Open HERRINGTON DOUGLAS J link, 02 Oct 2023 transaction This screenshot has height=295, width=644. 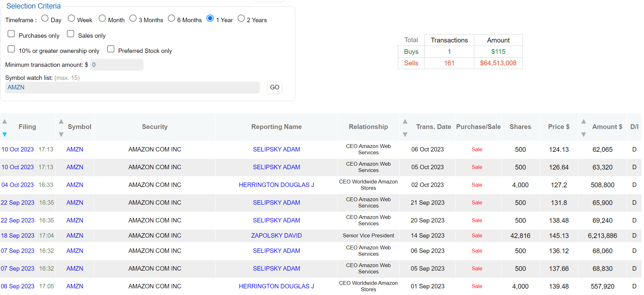pyautogui.click(x=277, y=185)
